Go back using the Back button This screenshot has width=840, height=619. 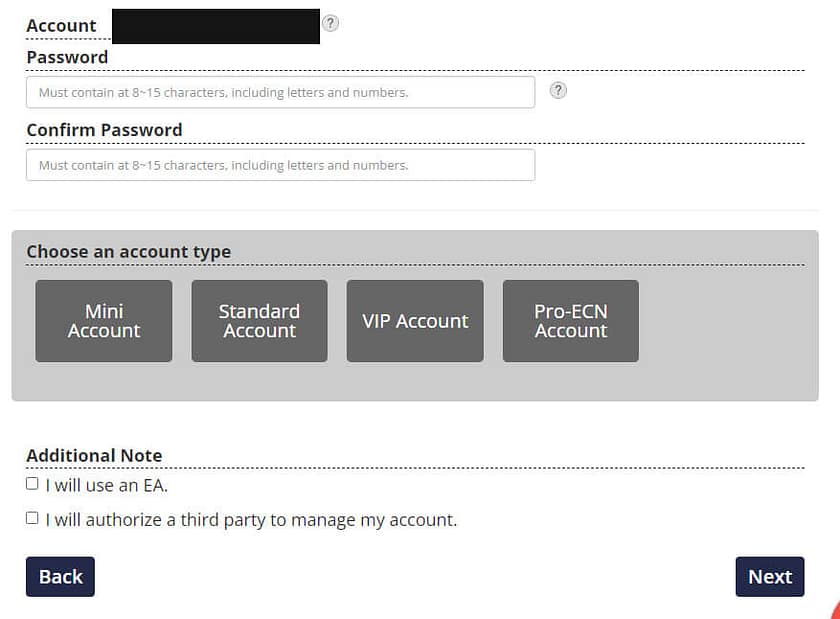pyautogui.click(x=60, y=577)
